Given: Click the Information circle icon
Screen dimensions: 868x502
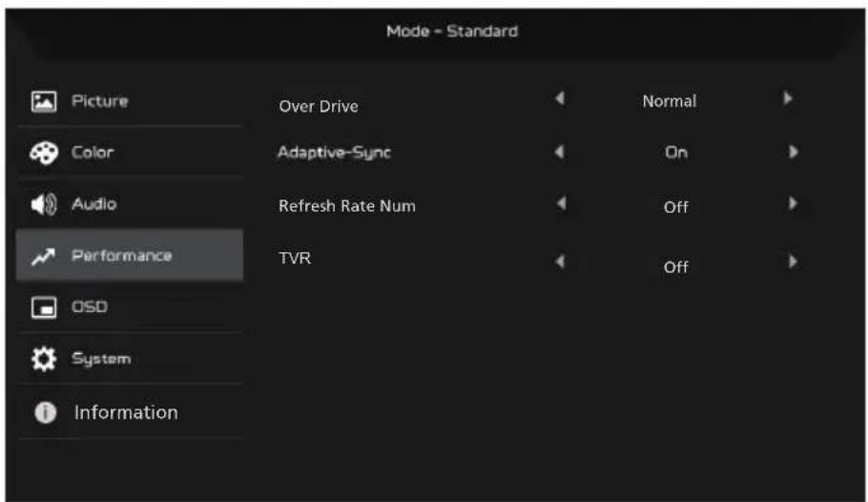Looking at the screenshot, I should pos(46,412).
